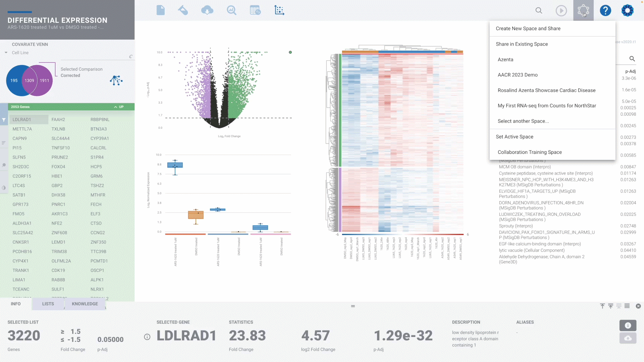Click LDLRAD1 gene in expression list
The image size is (644, 362).
(x=22, y=119)
